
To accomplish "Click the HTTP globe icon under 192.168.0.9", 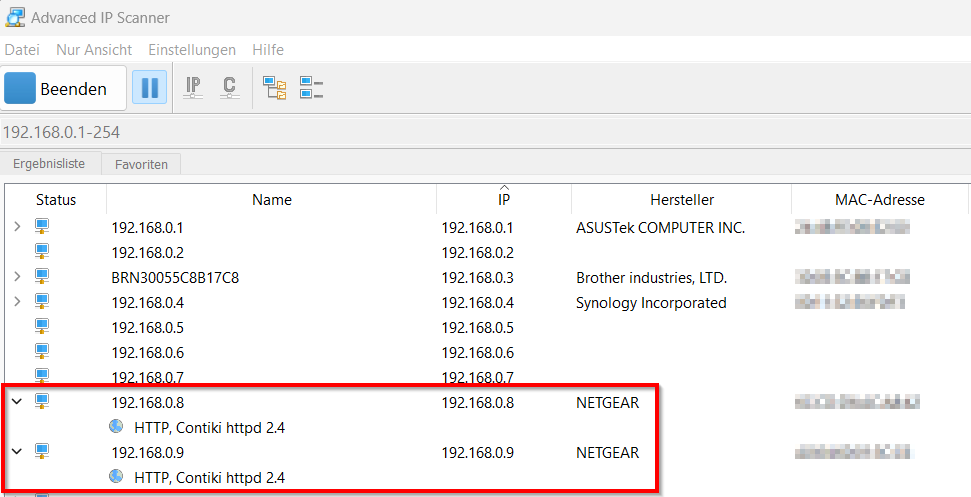I will pos(116,476).
